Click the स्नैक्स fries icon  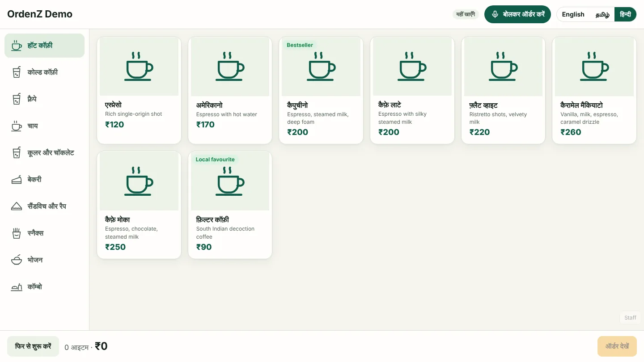[17, 233]
